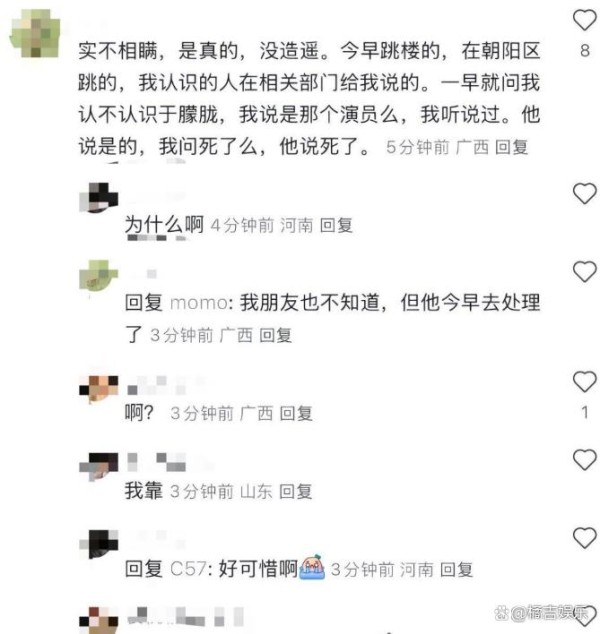Like the 为什么啊 comment
Viewport: 600px width, 634px height.
[584, 194]
